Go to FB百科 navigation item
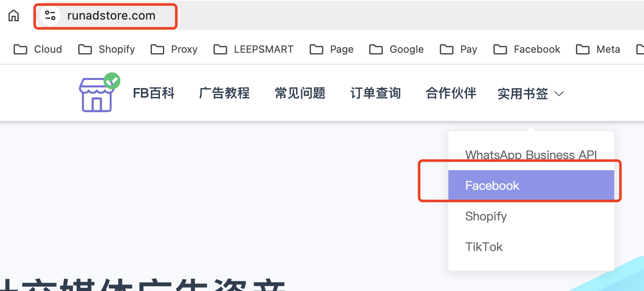This screenshot has height=291, width=644. tap(154, 93)
